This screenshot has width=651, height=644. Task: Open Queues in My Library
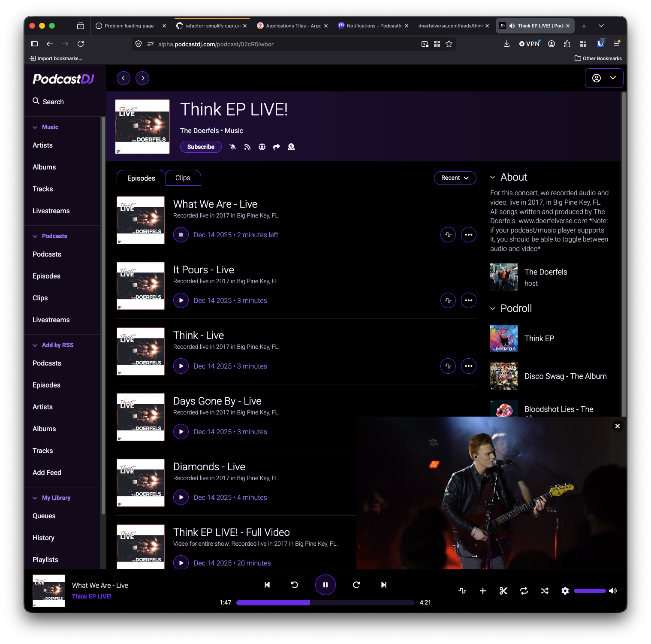(x=44, y=516)
